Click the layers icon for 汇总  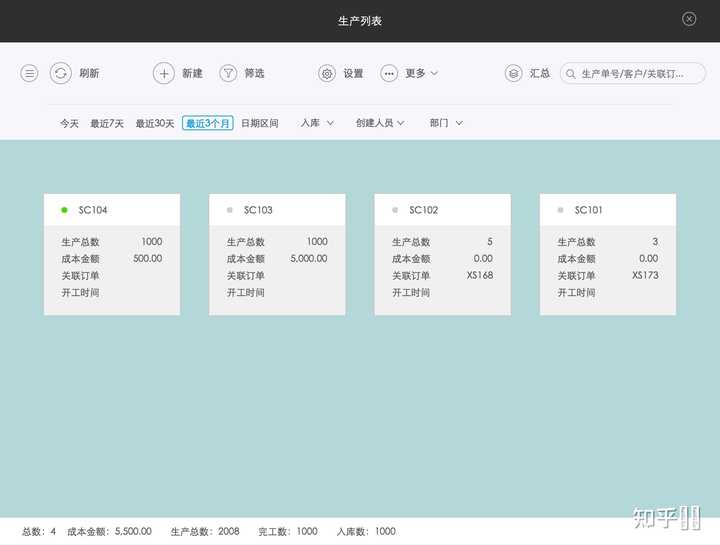pyautogui.click(x=513, y=73)
